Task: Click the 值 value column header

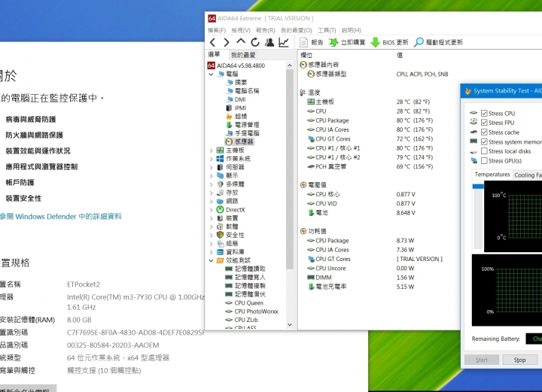Action: (x=400, y=55)
